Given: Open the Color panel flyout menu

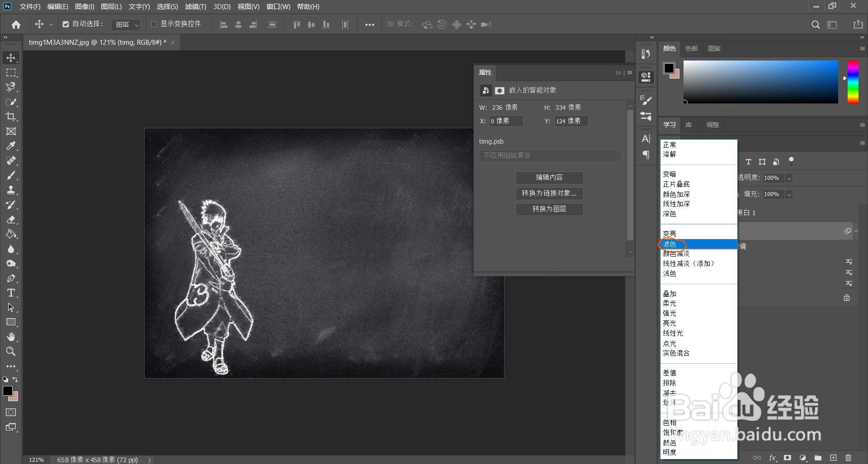Looking at the screenshot, I should 862,48.
